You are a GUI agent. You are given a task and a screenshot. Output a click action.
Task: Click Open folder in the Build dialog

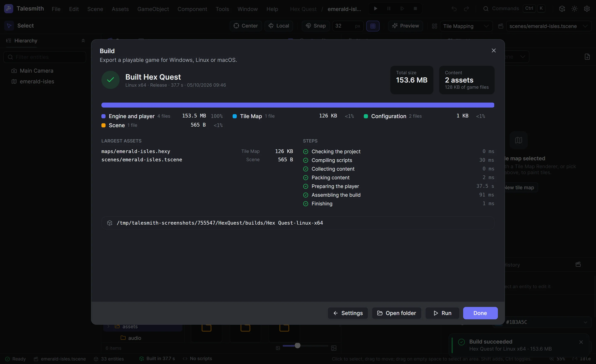click(397, 313)
